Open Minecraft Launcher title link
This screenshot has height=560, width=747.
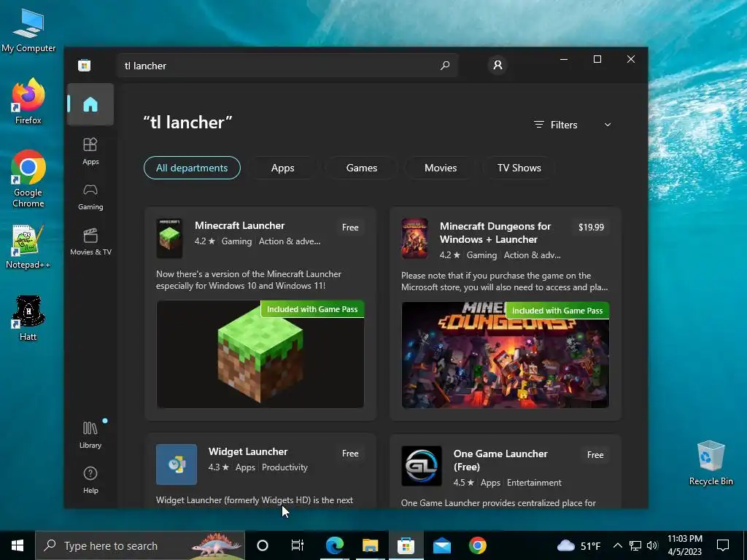[239, 225]
